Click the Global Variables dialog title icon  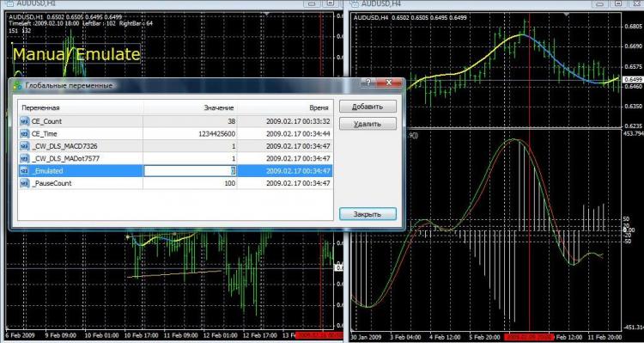(x=17, y=86)
